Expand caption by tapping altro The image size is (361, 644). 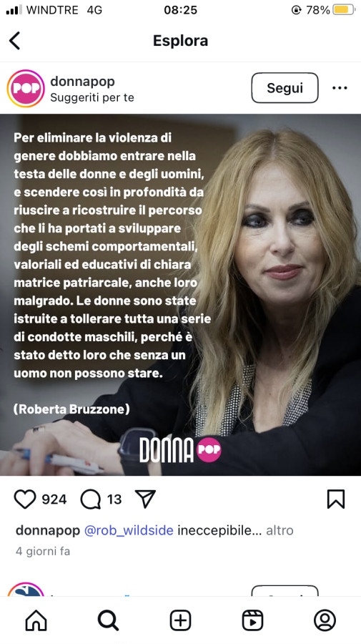pyautogui.click(x=280, y=530)
